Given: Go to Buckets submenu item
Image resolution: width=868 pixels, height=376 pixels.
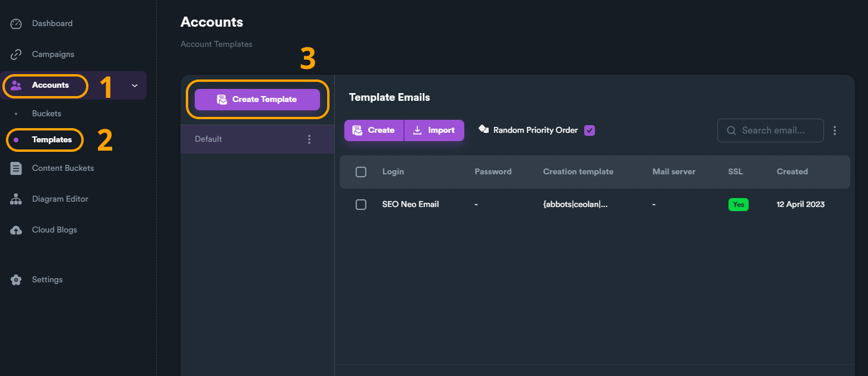Looking at the screenshot, I should click(46, 113).
